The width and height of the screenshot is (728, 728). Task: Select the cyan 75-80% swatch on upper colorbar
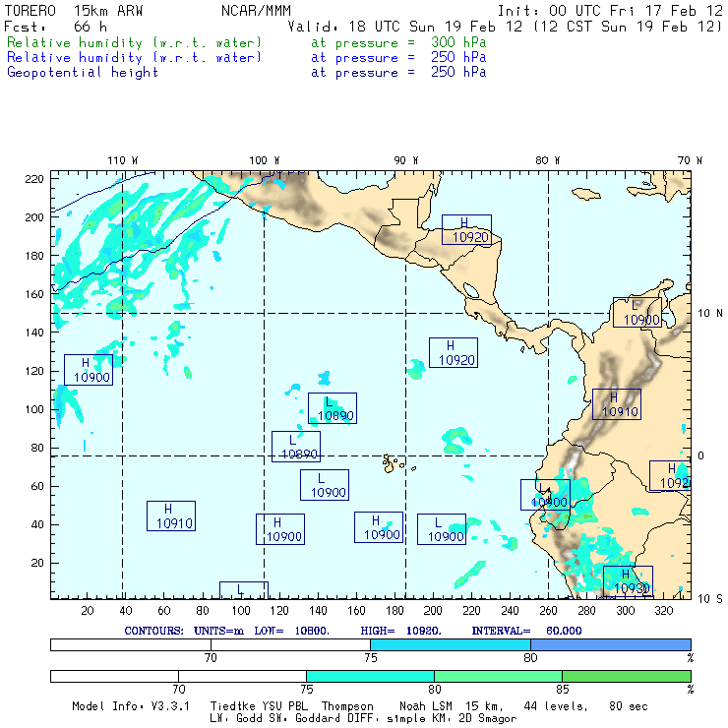[x=451, y=643]
